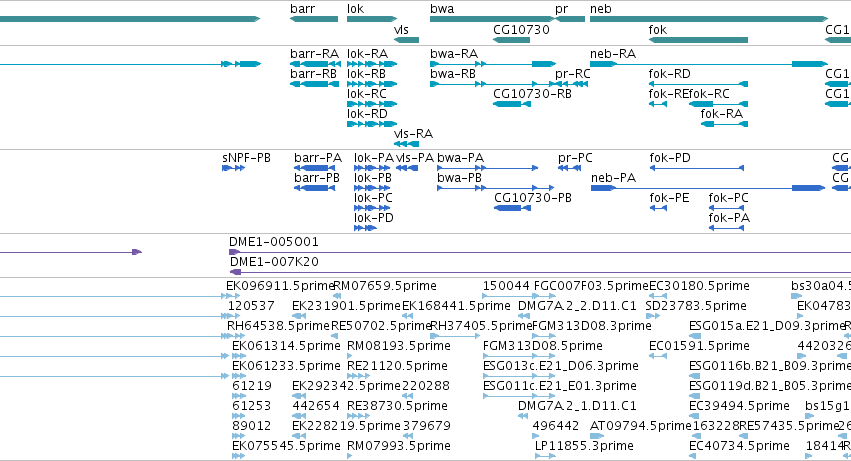Open the vls gene feature
Screen dimensions: 851x461
click(406, 40)
